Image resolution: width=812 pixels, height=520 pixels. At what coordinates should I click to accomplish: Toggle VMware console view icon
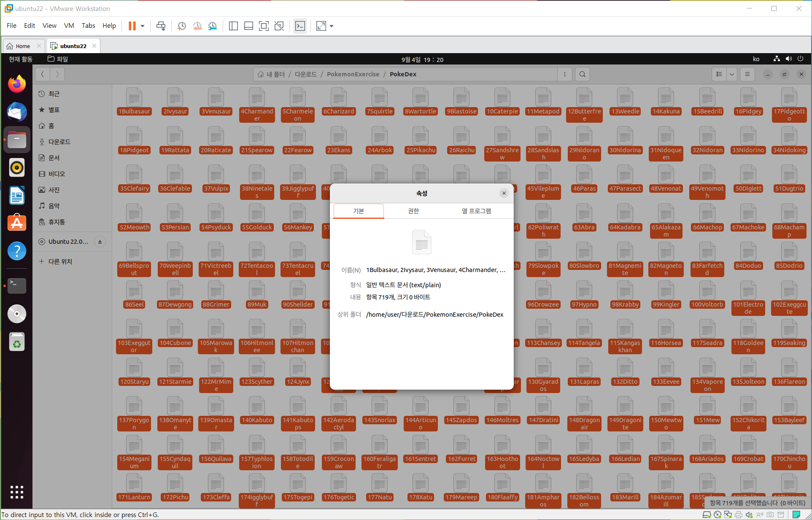click(300, 26)
